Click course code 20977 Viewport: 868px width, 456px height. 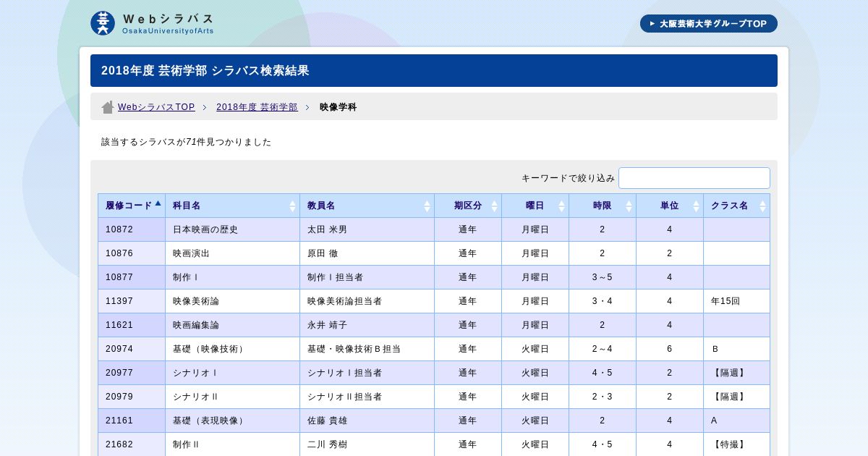[x=119, y=373]
